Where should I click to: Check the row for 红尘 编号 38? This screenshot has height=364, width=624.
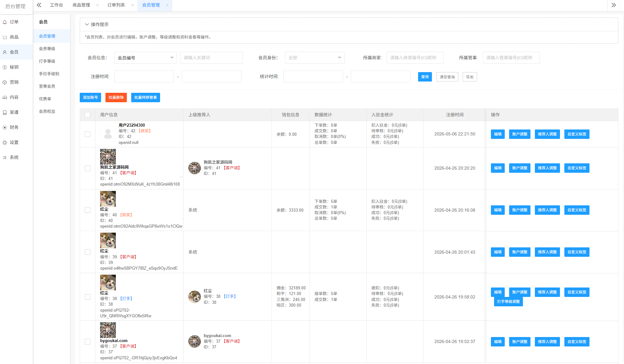[x=88, y=297]
